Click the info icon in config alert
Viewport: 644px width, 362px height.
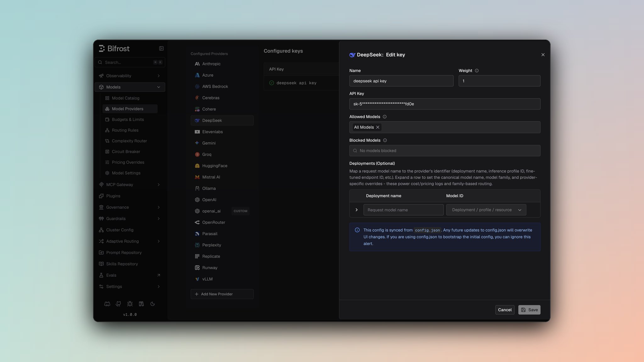(357, 230)
